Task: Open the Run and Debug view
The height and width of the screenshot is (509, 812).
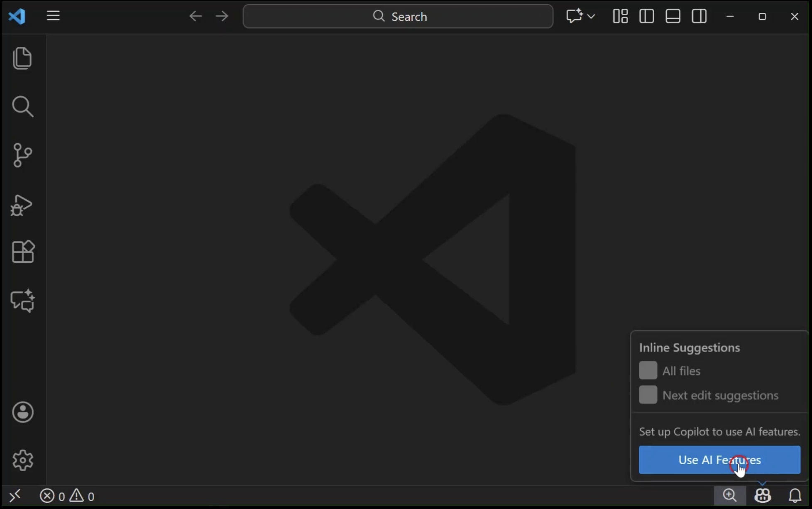Action: tap(22, 205)
